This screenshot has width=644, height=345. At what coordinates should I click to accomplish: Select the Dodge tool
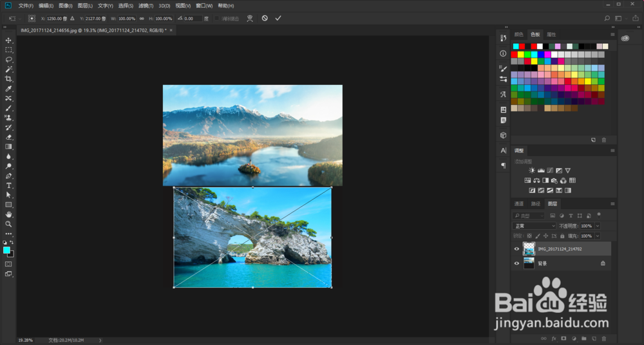8,166
